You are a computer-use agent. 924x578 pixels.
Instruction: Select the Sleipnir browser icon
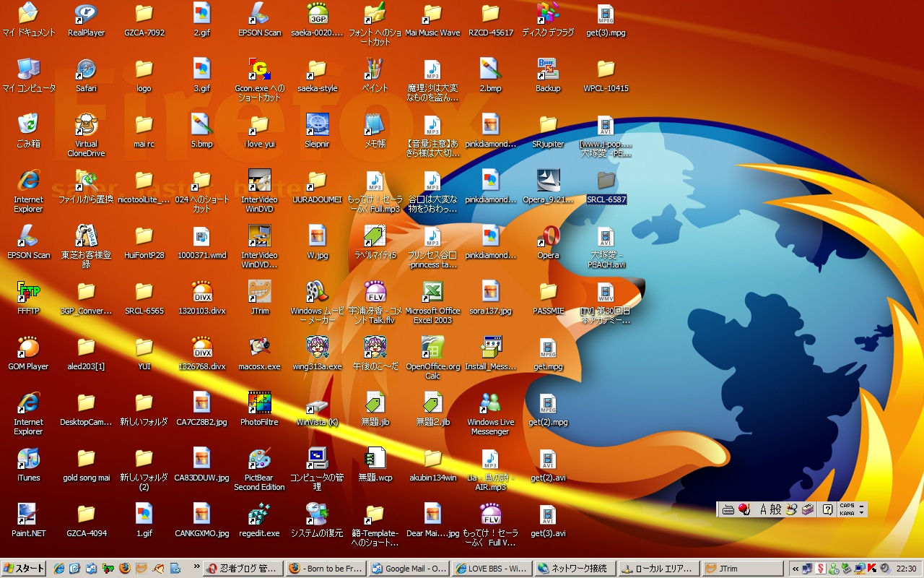pos(317,131)
